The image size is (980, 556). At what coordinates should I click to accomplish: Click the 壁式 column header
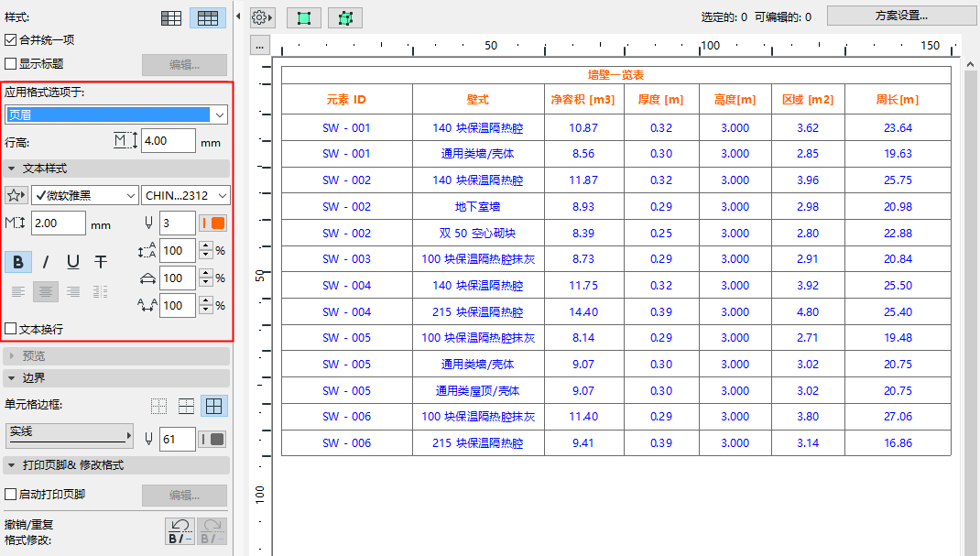(478, 99)
